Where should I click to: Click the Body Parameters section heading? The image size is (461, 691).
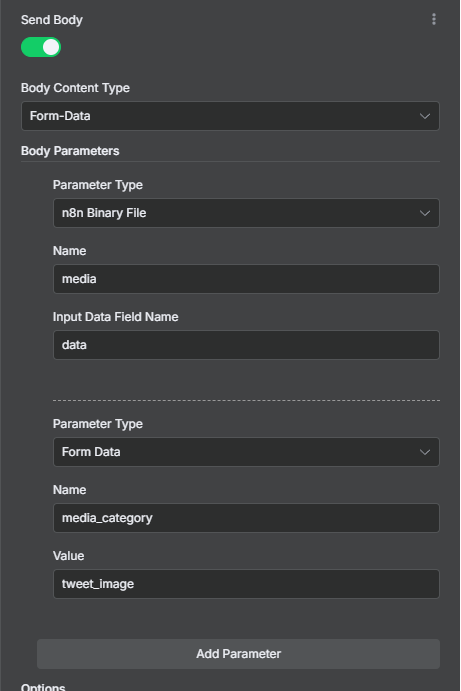coord(70,151)
